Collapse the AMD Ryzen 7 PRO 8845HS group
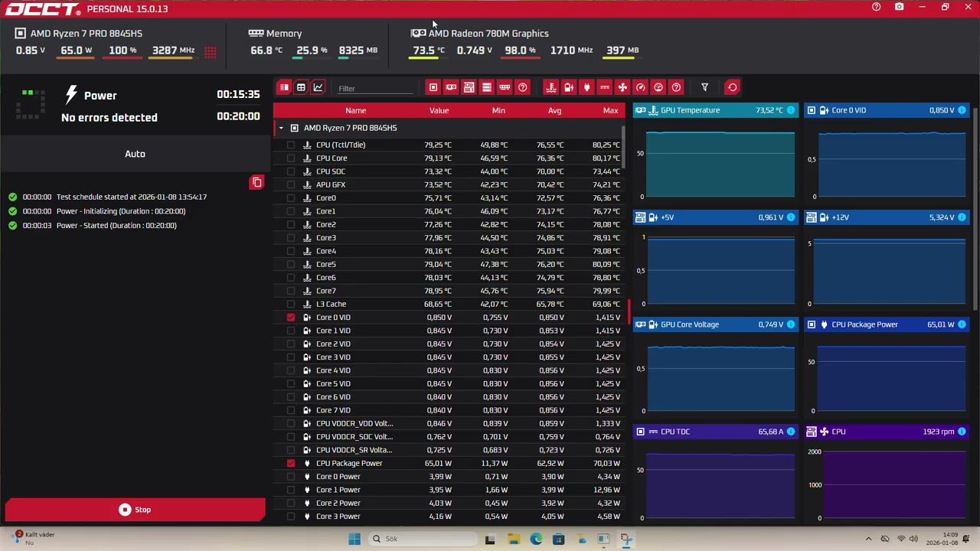980x551 pixels. pos(281,128)
